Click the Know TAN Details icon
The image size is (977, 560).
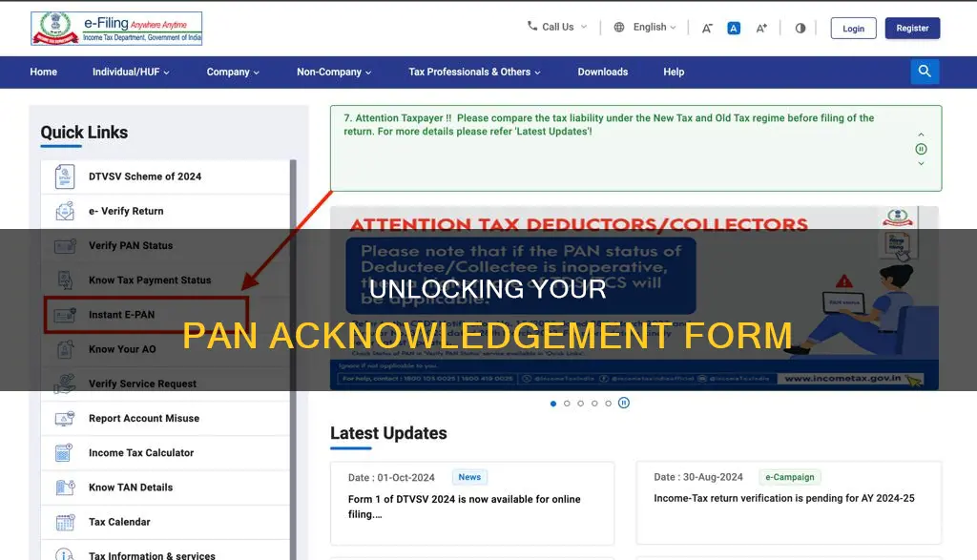65,487
